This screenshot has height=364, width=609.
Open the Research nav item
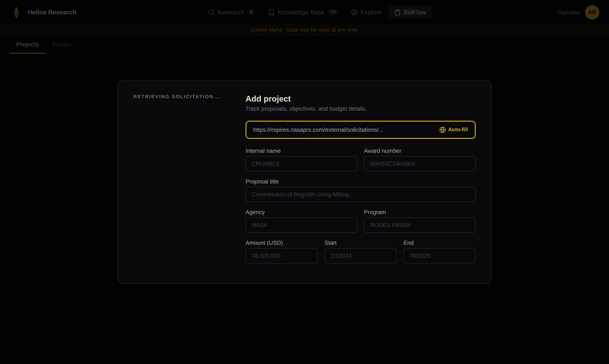(232, 12)
